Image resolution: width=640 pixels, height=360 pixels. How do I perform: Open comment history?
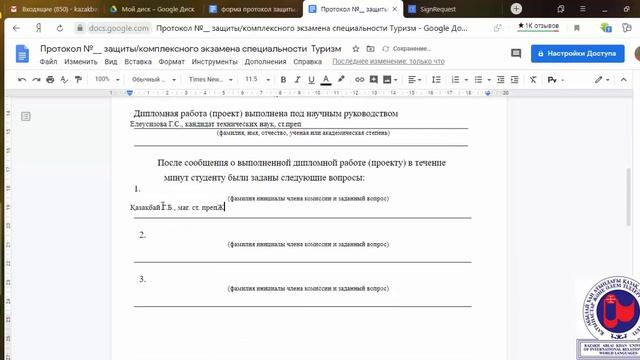(x=516, y=53)
